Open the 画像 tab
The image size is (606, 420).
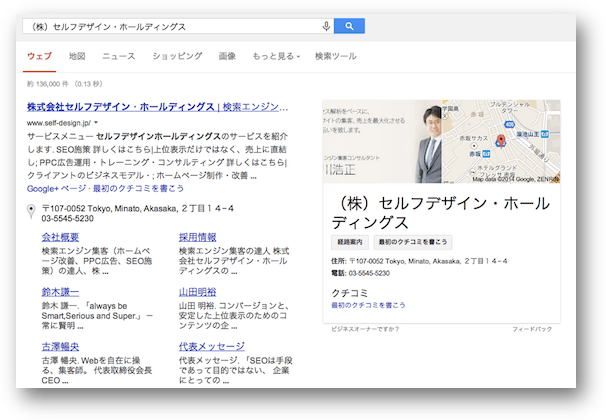tap(227, 56)
